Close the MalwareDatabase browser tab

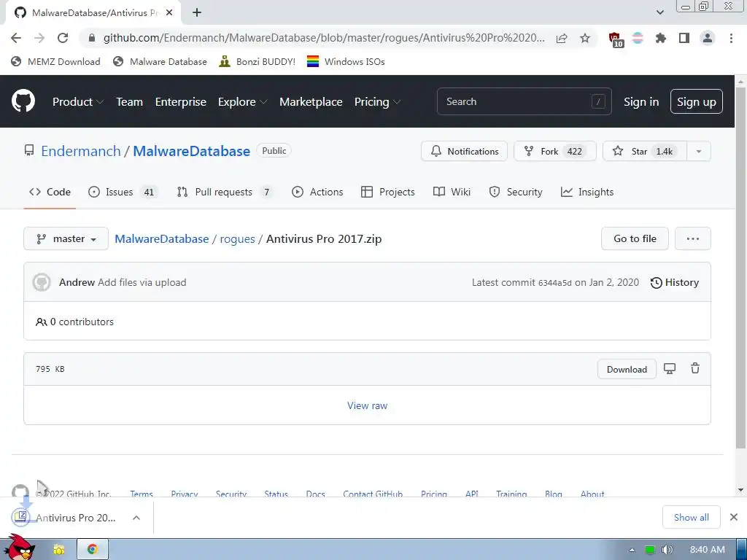169,13
